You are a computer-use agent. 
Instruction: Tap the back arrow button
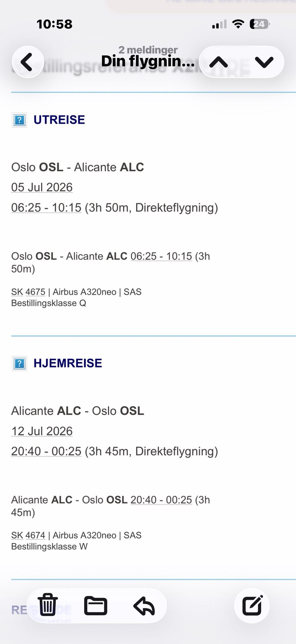click(x=28, y=62)
